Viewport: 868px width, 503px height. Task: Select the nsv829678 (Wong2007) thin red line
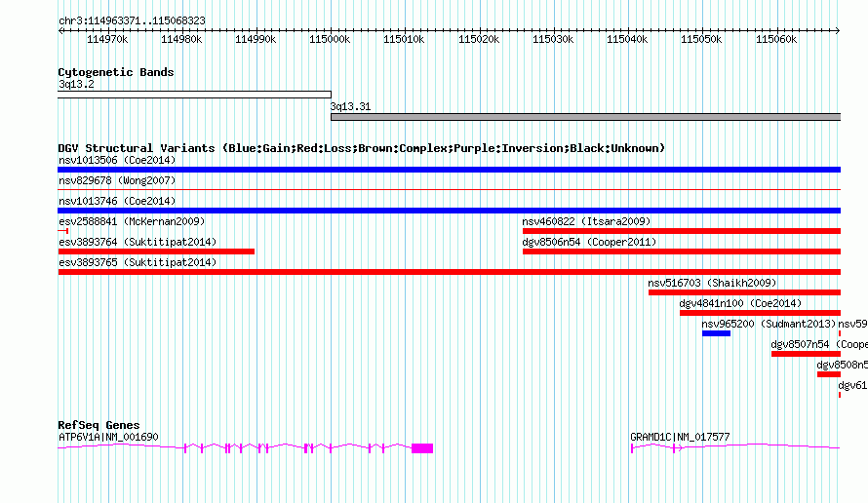point(449,190)
